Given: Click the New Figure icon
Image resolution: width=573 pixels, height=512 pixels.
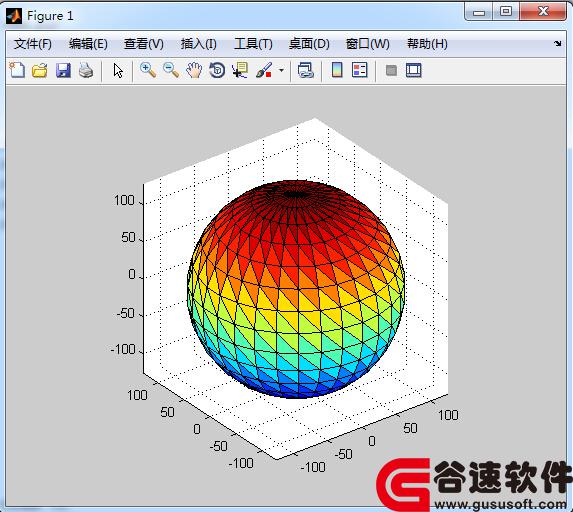Looking at the screenshot, I should [x=17, y=70].
